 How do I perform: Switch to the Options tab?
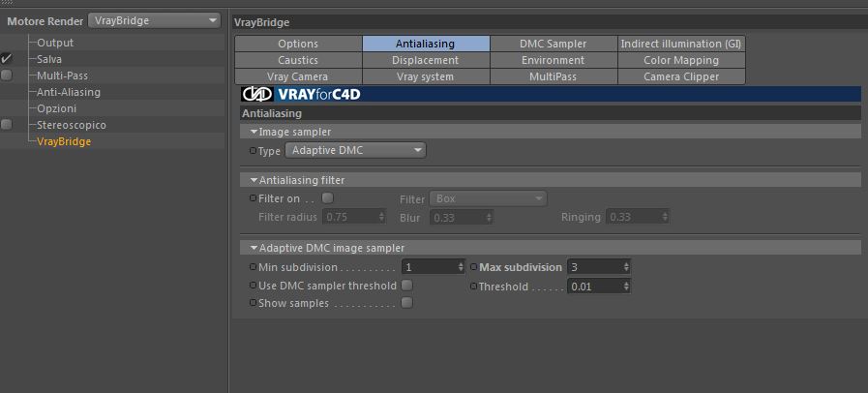[298, 44]
